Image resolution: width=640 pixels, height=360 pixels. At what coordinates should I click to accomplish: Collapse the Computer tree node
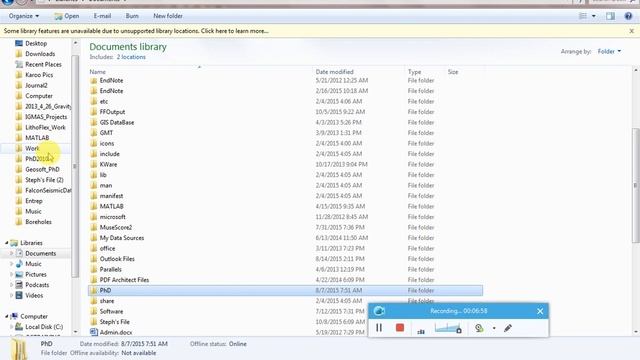pos(7,316)
